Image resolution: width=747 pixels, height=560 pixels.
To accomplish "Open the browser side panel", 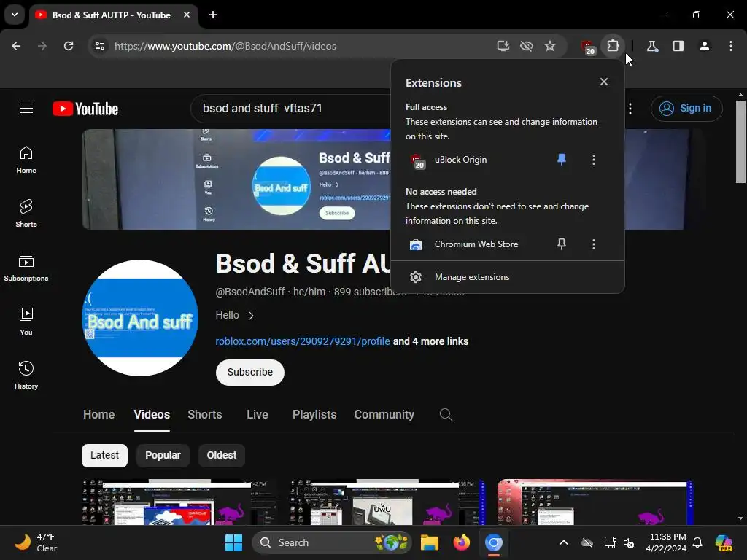I will pos(678,46).
